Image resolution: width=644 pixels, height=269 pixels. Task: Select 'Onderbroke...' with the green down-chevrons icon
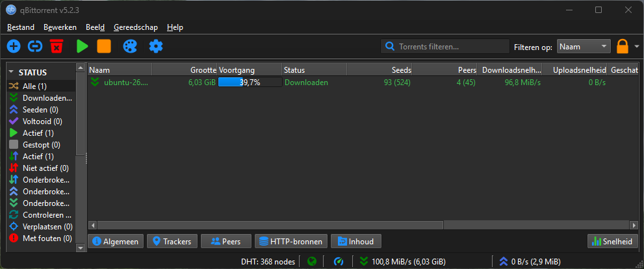pyautogui.click(x=41, y=203)
